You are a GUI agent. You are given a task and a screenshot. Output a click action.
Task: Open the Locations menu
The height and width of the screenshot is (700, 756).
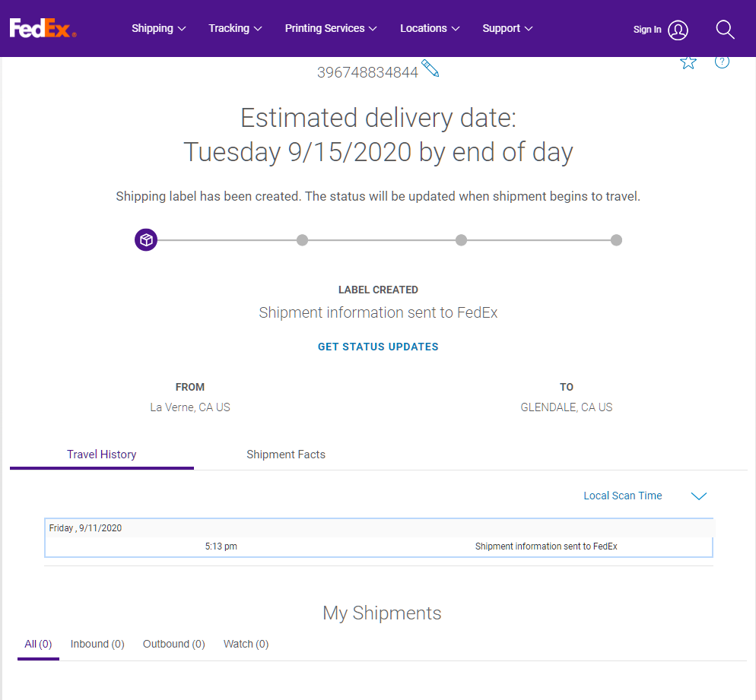pyautogui.click(x=430, y=29)
